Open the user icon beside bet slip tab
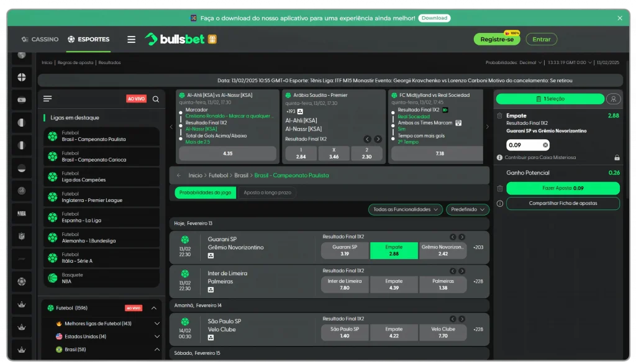The image size is (636, 364). [613, 99]
